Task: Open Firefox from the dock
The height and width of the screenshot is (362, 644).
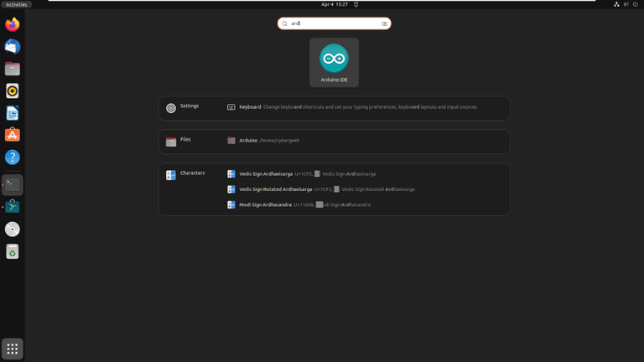Action: 13,24
